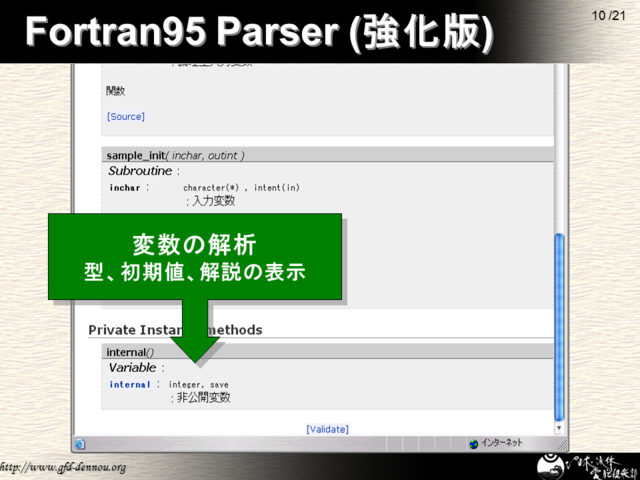Click the internal() method header bar
This screenshot has width=640, height=480.
(x=130, y=352)
